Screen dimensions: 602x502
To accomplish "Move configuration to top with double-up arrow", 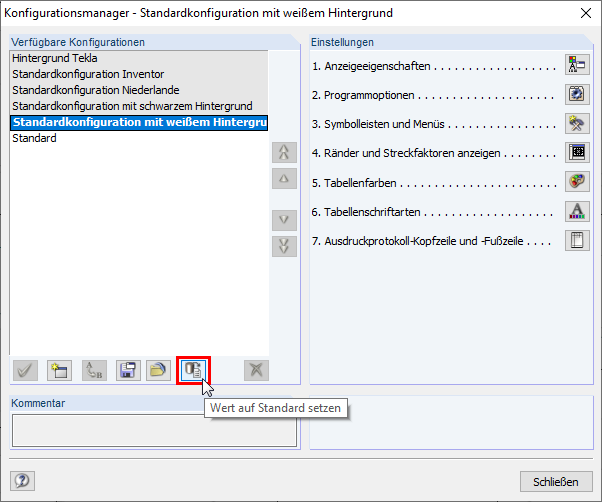I will click(284, 152).
